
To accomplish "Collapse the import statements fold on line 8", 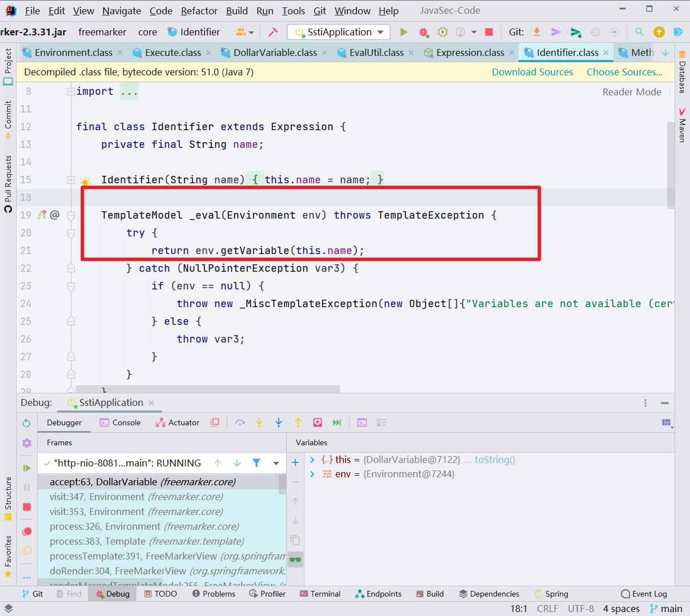I will (x=70, y=90).
